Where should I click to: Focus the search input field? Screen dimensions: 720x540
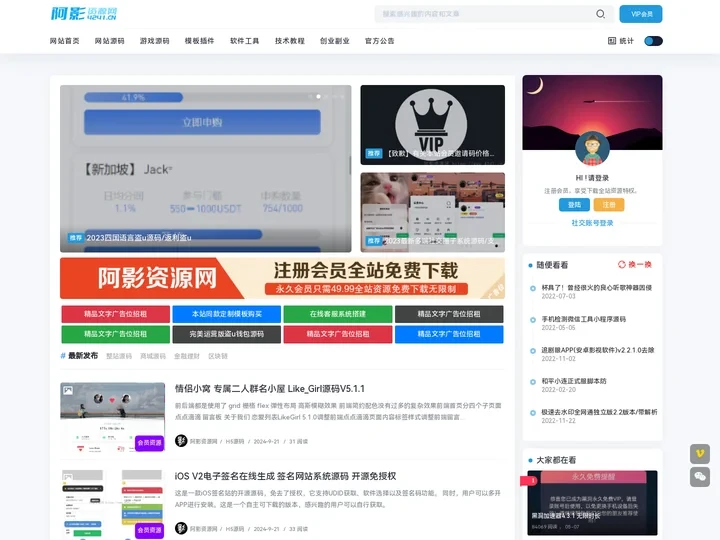tap(487, 14)
